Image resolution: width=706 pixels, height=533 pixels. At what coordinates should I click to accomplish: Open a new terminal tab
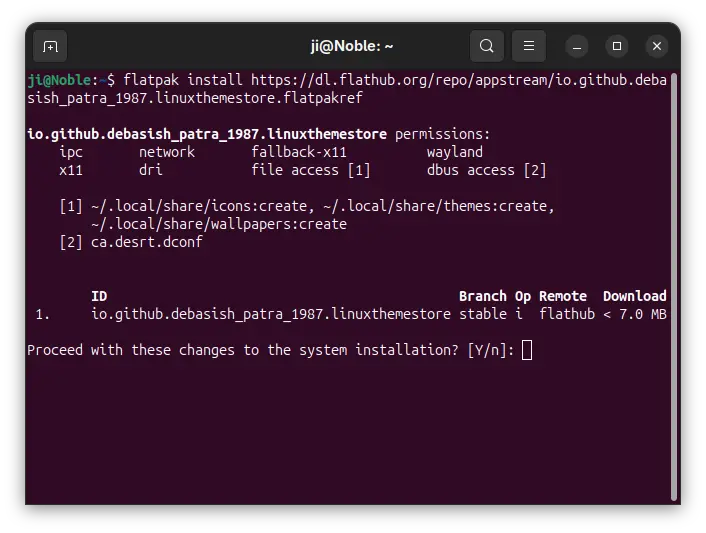click(x=50, y=46)
